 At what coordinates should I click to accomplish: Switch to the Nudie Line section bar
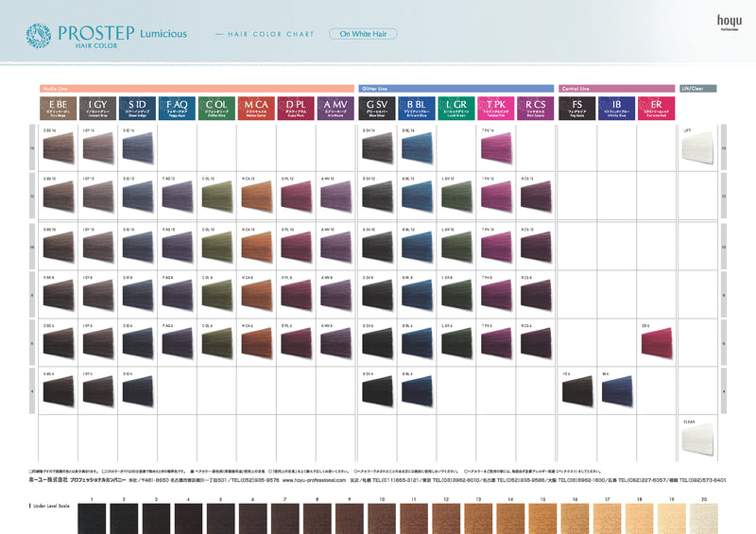coord(196,88)
